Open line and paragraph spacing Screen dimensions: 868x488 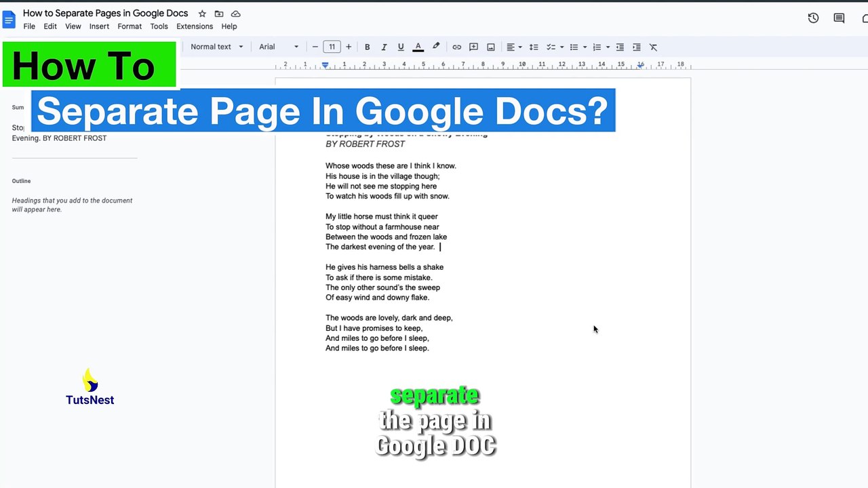coord(534,47)
